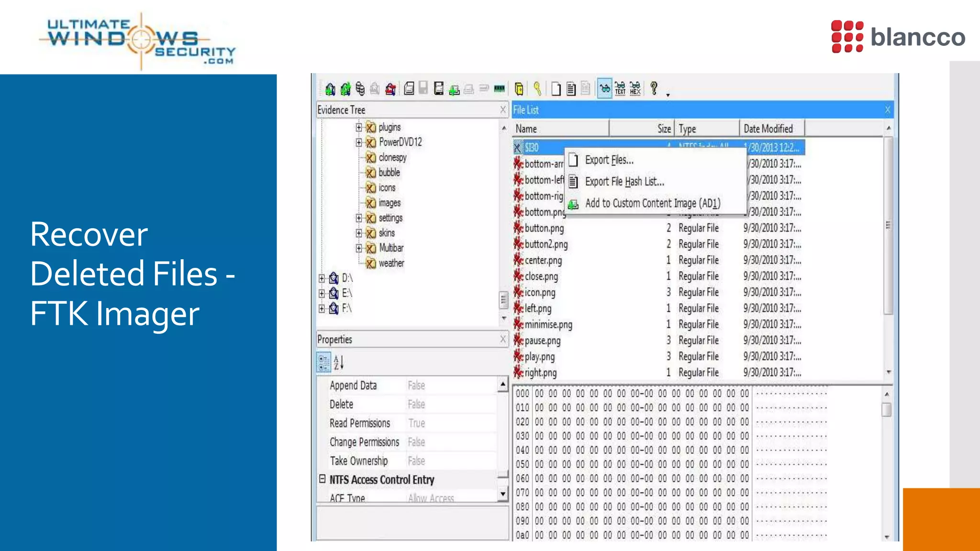
Task: Expand the F:\ drive node
Action: tap(322, 309)
